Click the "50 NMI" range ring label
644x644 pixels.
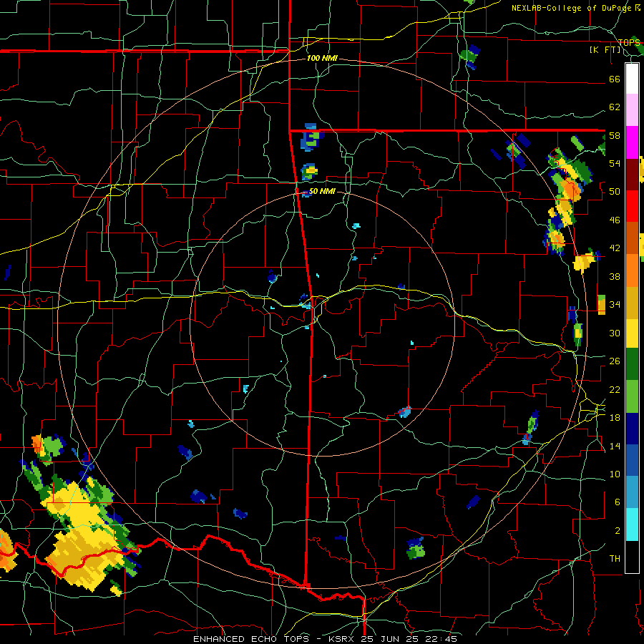click(x=322, y=191)
